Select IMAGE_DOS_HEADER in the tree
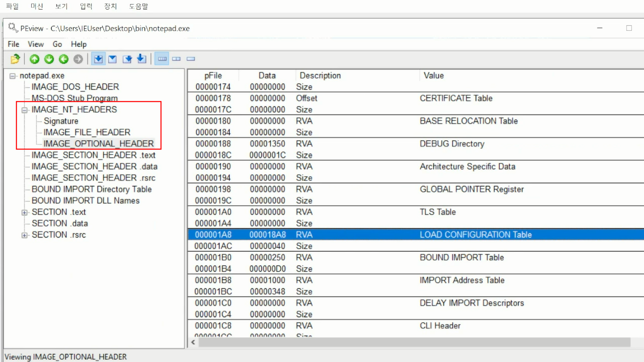The width and height of the screenshot is (644, 362). [75, 87]
